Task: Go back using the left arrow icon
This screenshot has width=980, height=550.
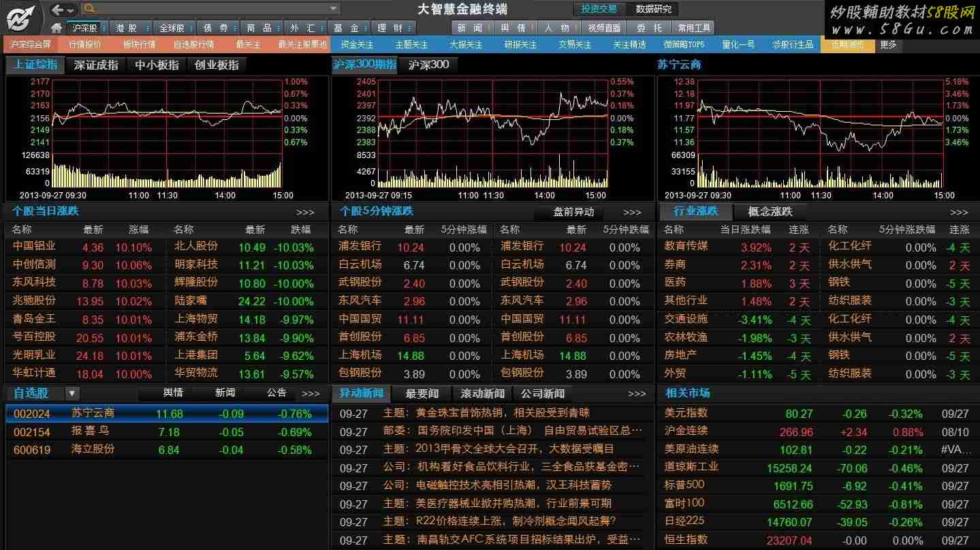Action: (57, 9)
